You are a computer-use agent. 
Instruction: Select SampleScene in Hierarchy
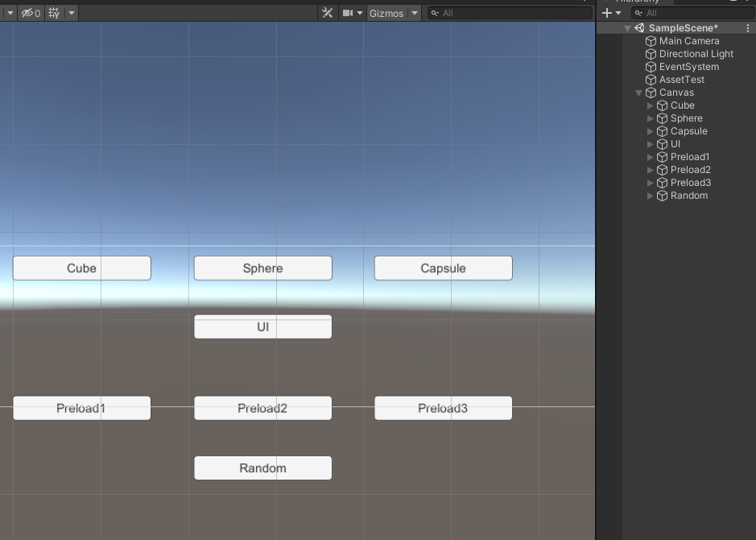coord(684,28)
